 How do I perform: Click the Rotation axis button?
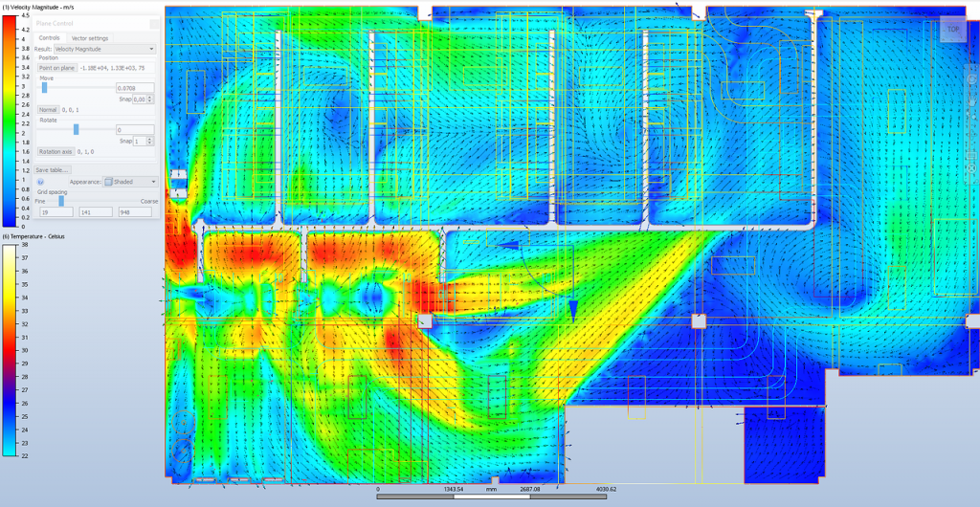[56, 151]
